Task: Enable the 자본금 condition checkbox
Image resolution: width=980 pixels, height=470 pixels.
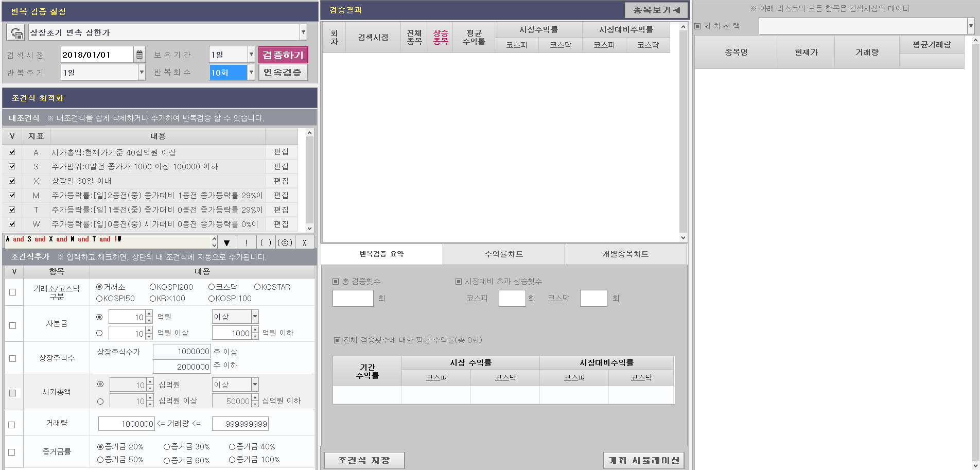Action: click(x=13, y=325)
